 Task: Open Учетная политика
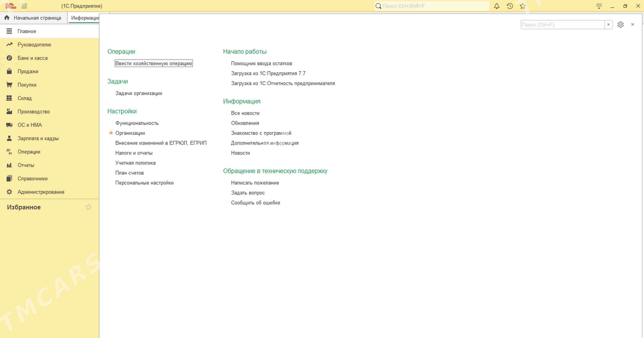click(136, 163)
